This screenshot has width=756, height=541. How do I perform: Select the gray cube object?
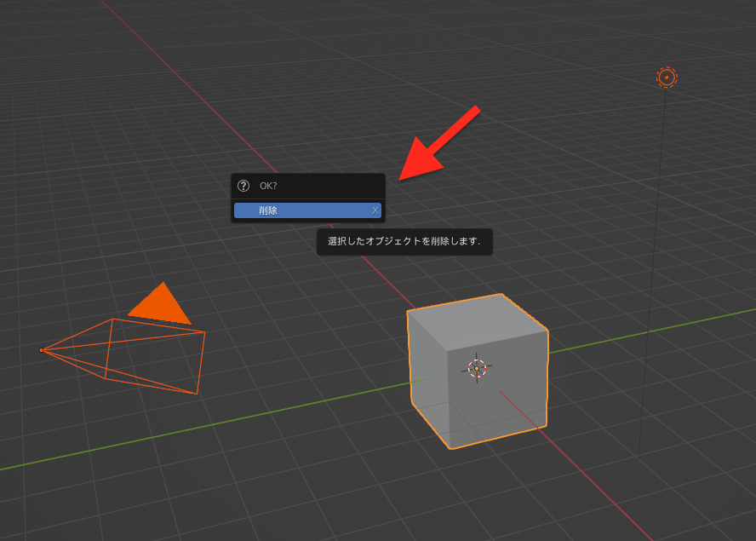click(x=478, y=371)
